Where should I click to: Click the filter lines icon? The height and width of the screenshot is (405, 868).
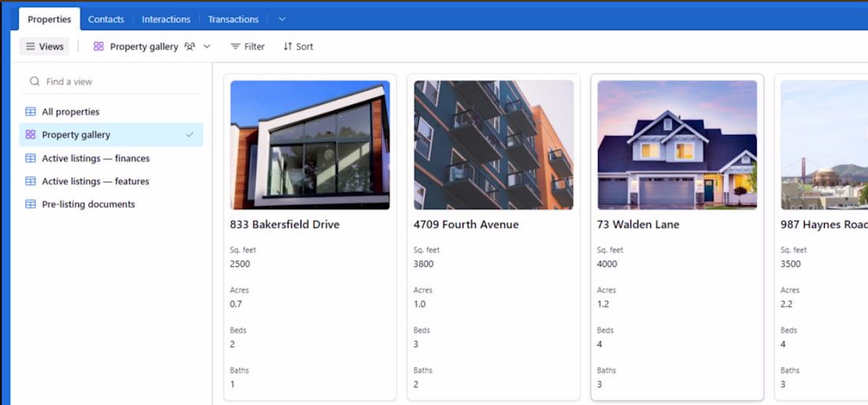tap(235, 47)
